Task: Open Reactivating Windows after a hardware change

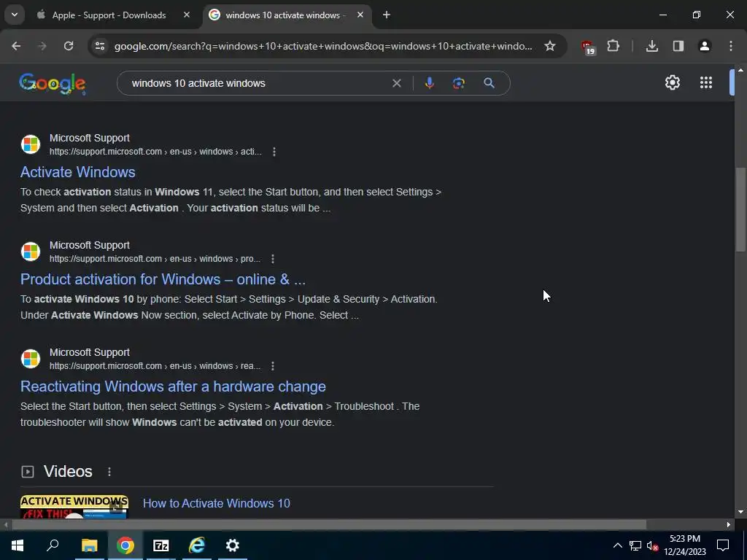Action: pos(173,386)
